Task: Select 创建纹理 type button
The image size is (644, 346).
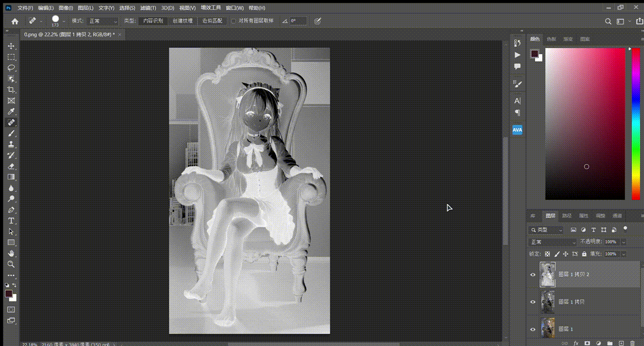Action: coord(183,21)
